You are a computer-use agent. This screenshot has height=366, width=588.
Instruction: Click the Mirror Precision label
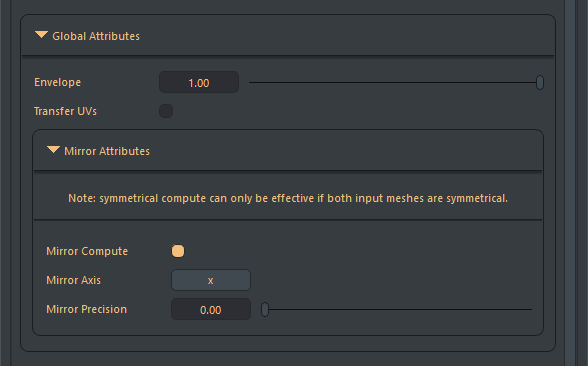point(87,309)
